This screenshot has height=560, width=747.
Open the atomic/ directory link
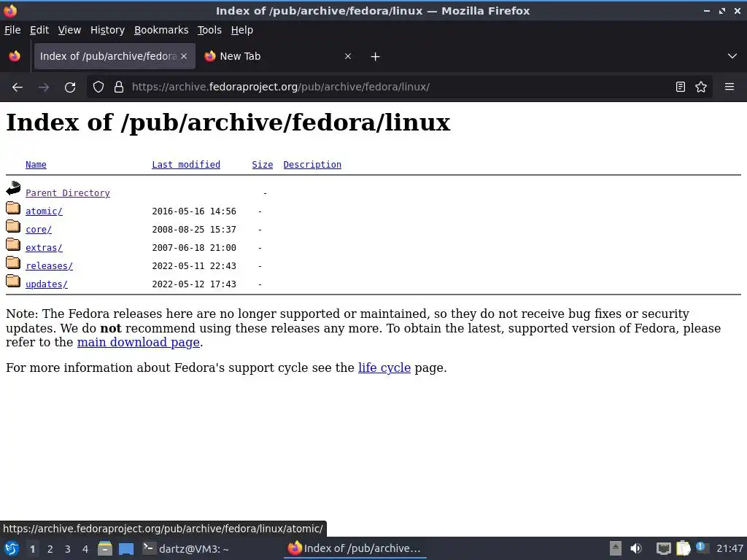click(44, 211)
